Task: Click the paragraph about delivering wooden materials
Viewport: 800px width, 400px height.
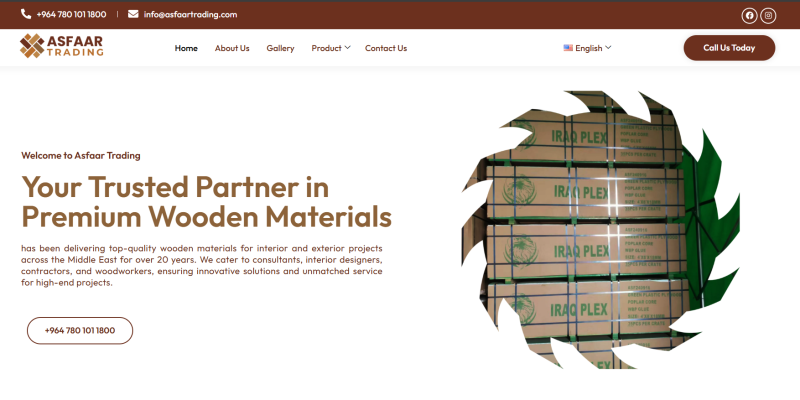Action: [202, 265]
